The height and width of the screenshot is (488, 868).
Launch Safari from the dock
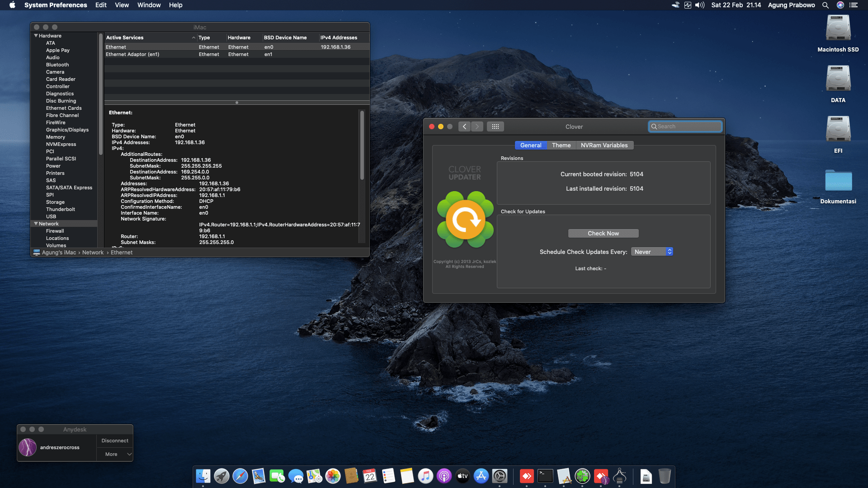pyautogui.click(x=240, y=476)
